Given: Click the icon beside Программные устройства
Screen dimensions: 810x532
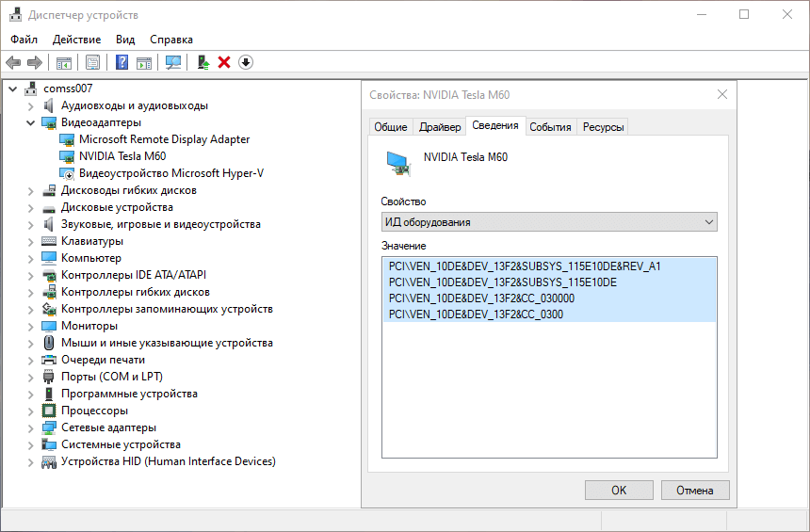Looking at the screenshot, I should click(x=49, y=395).
